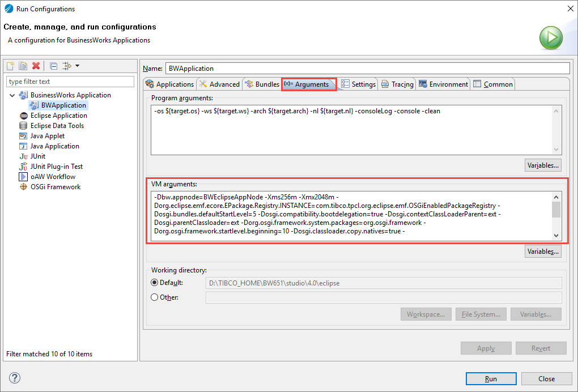Switch to the Common tab
This screenshot has width=578, height=392.
point(493,84)
